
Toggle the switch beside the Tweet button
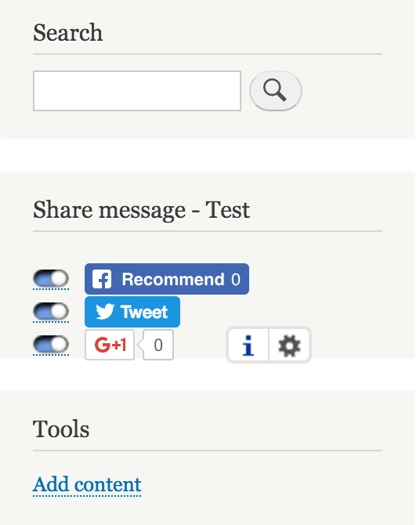[51, 311]
